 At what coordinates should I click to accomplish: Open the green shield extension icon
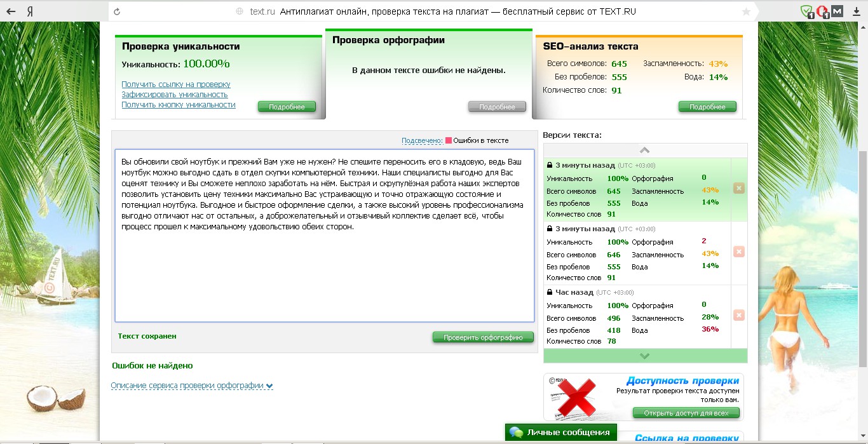(x=807, y=11)
